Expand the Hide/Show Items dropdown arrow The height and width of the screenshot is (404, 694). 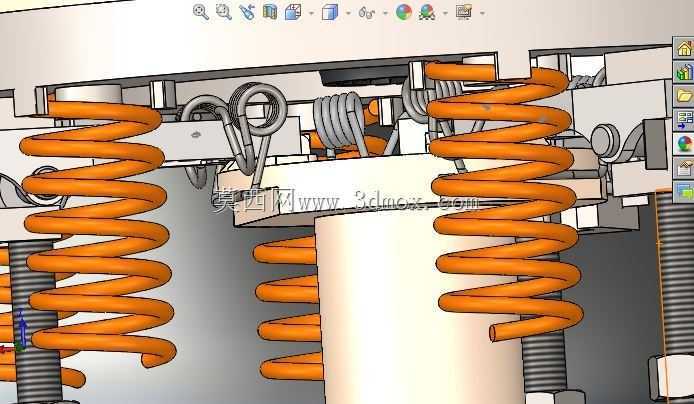point(386,13)
